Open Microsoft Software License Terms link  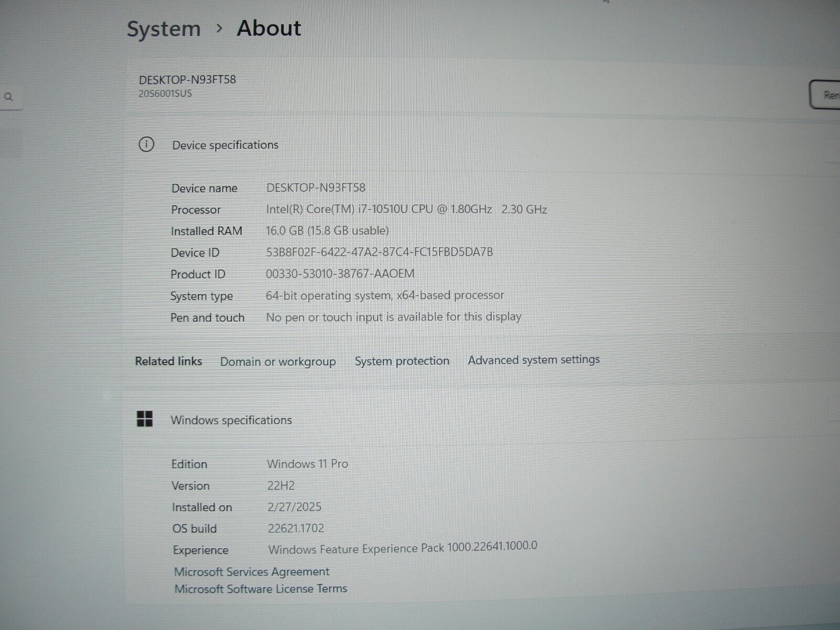tap(260, 589)
